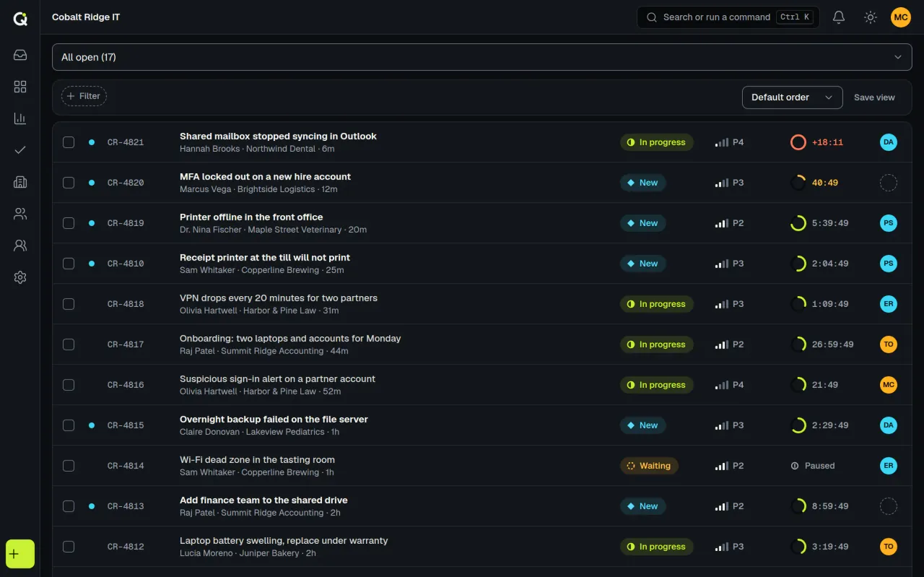
Task: Click the SLA timer 2:04:49 on CR-4810
Action: (x=819, y=264)
